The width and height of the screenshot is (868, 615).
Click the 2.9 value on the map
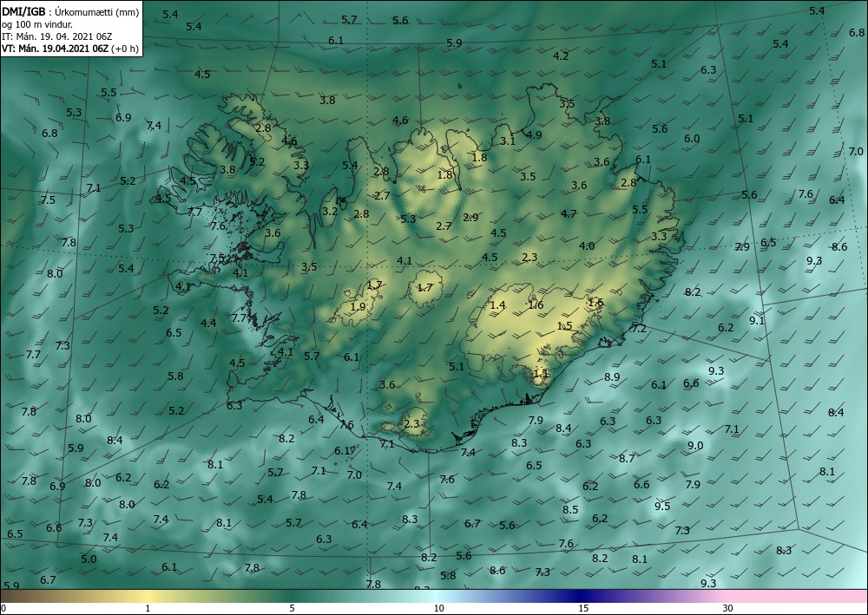[470, 218]
